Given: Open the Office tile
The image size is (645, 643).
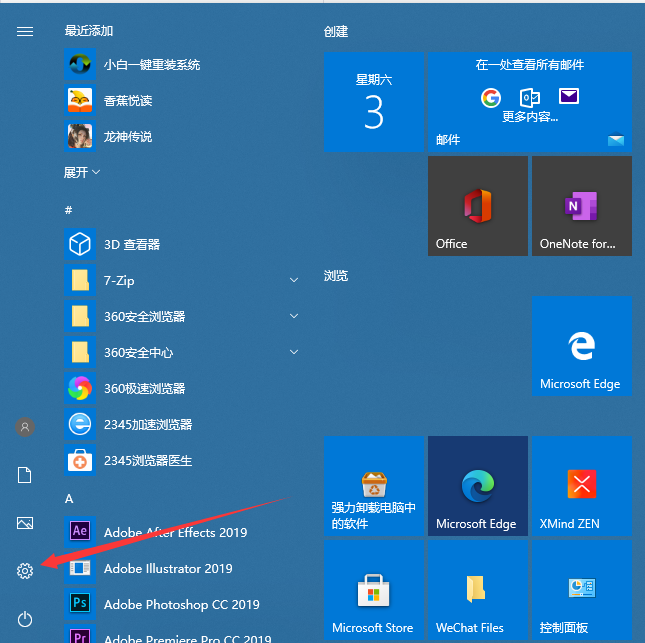Looking at the screenshot, I should pos(477,206).
